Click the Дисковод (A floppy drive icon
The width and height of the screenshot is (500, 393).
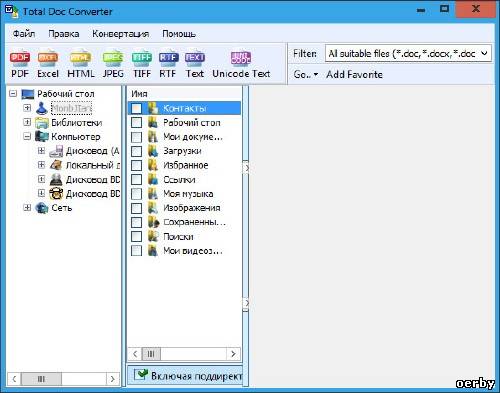[x=56, y=151]
